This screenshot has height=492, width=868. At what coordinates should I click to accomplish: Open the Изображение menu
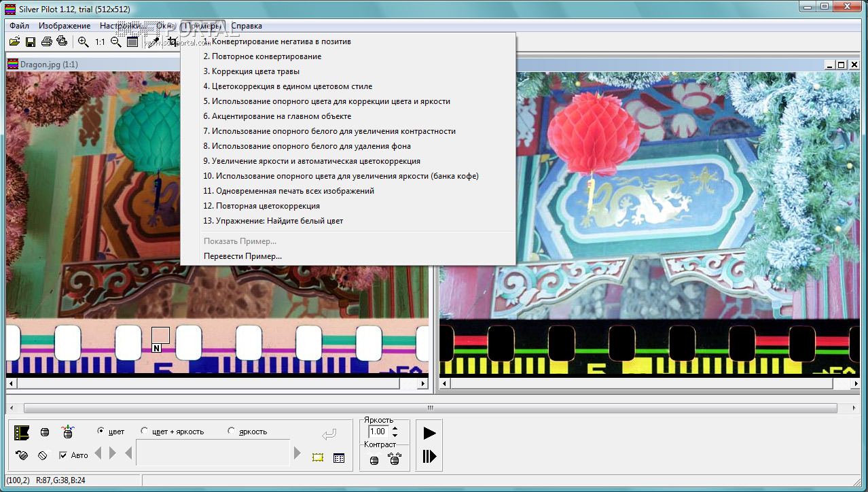pyautogui.click(x=65, y=26)
